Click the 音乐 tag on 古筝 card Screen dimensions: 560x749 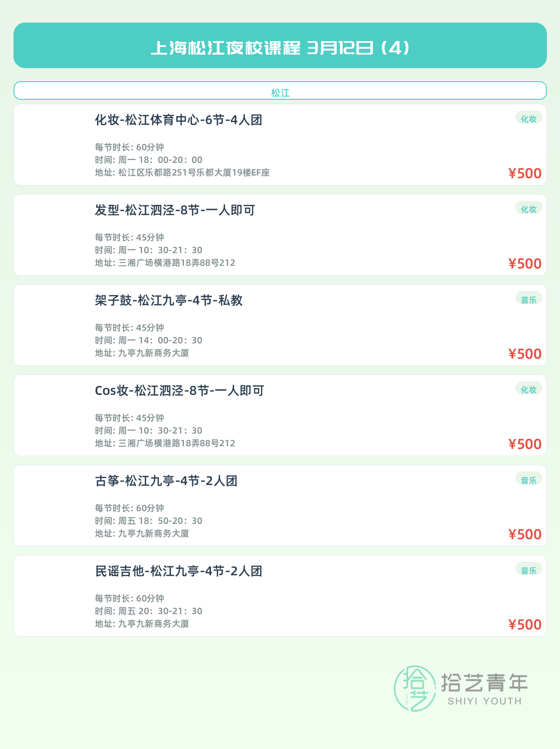coord(528,480)
